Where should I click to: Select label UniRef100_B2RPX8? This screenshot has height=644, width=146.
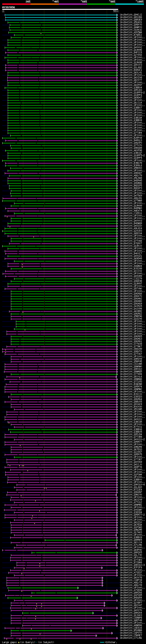131,138
